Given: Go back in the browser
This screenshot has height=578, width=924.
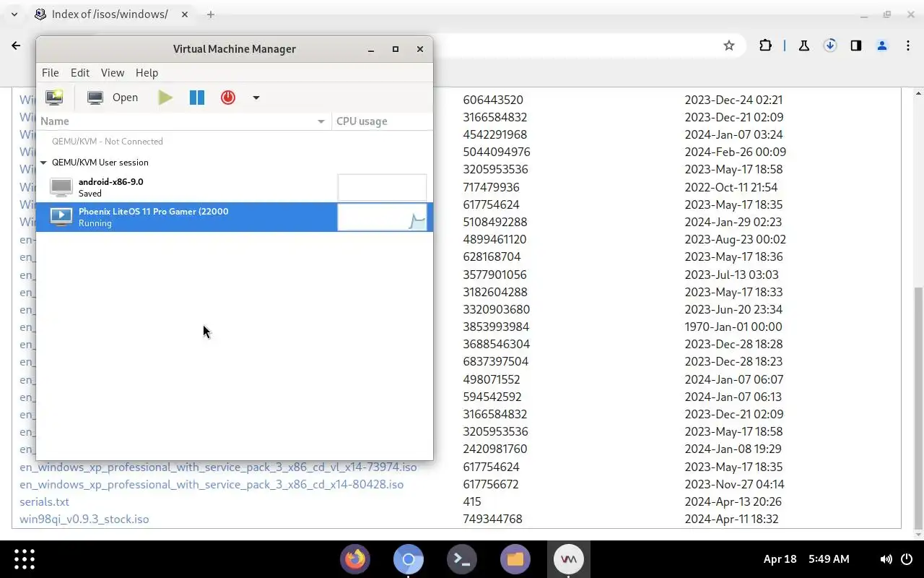Looking at the screenshot, I should tap(16, 46).
